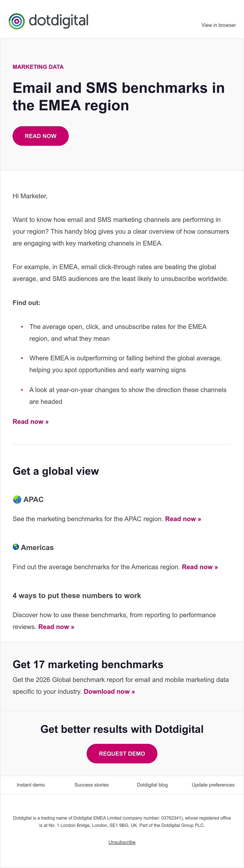Open the Read now link below the bullet list
This screenshot has height=868, width=244.
click(31, 422)
